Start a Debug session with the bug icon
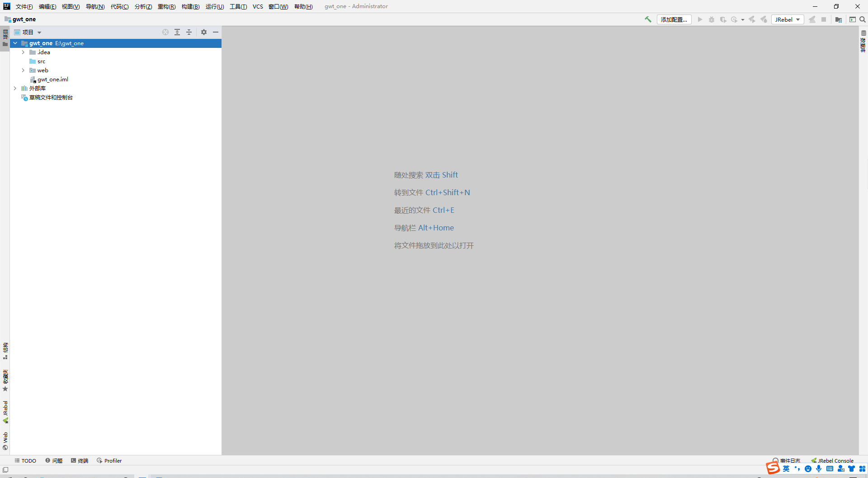The width and height of the screenshot is (868, 478). pos(712,19)
